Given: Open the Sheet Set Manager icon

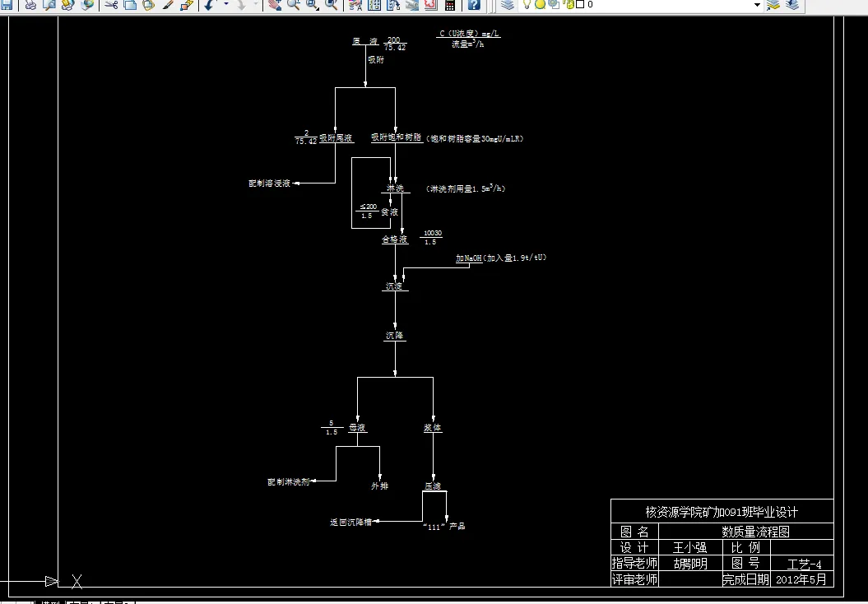Looking at the screenshot, I should pyautogui.click(x=412, y=4).
